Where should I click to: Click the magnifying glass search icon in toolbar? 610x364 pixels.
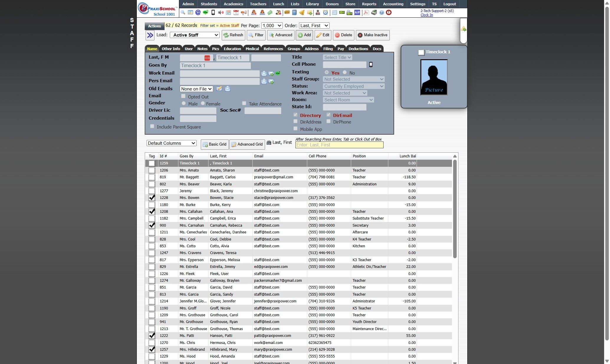[x=183, y=12]
